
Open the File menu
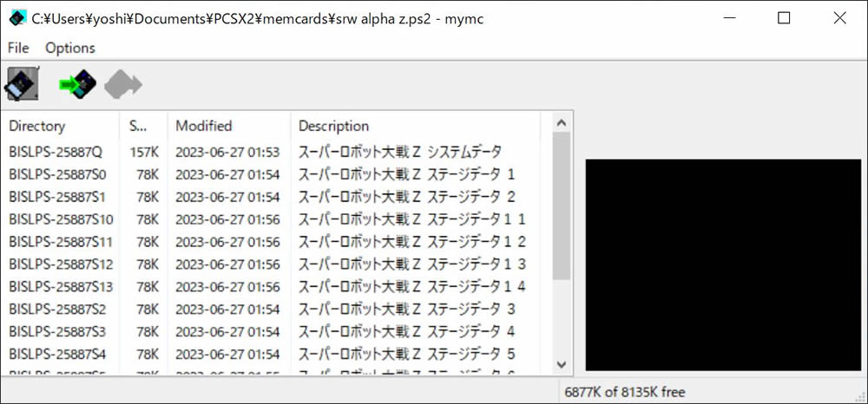click(x=18, y=48)
